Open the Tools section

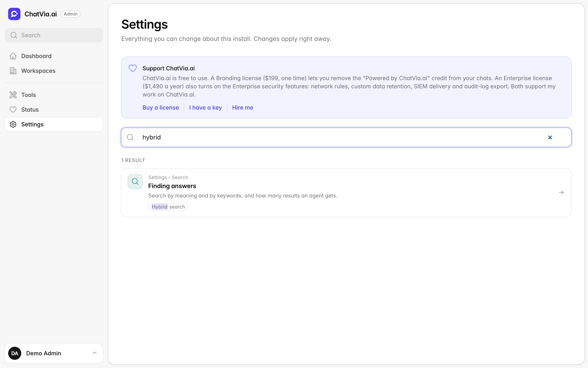(x=54, y=95)
